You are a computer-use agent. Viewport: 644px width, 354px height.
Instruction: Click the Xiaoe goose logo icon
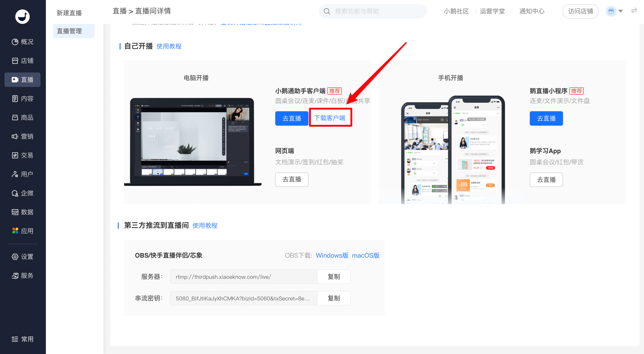tap(22, 16)
